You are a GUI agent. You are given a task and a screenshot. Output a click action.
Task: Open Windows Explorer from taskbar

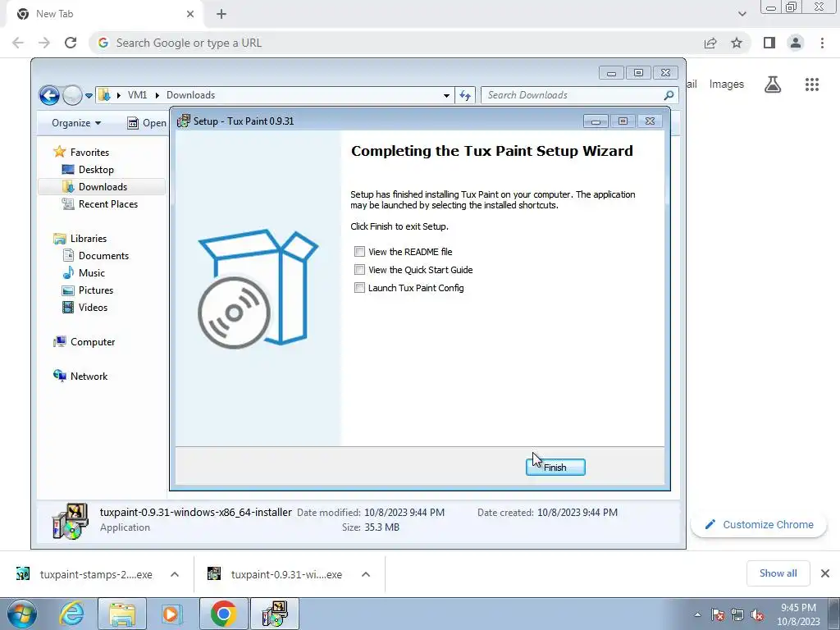[121, 614]
